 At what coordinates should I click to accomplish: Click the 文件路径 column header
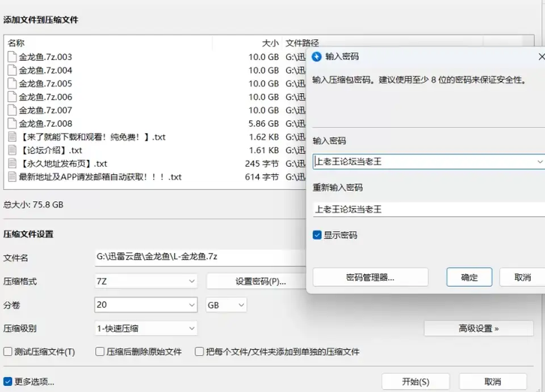pyautogui.click(x=302, y=43)
